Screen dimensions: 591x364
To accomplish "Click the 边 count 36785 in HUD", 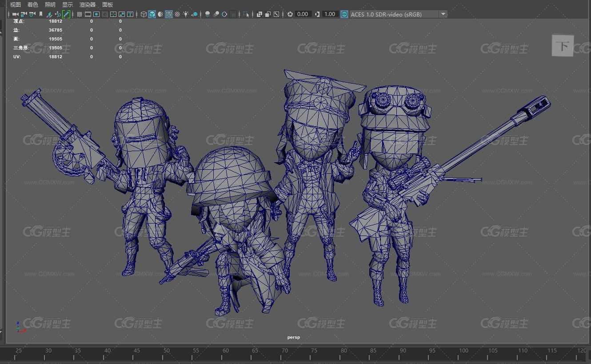I will (56, 30).
